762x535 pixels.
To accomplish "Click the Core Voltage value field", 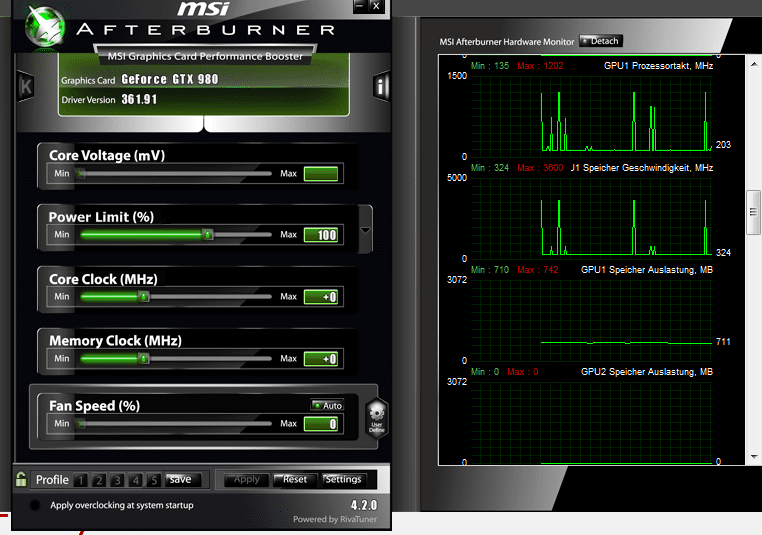I will tap(321, 173).
